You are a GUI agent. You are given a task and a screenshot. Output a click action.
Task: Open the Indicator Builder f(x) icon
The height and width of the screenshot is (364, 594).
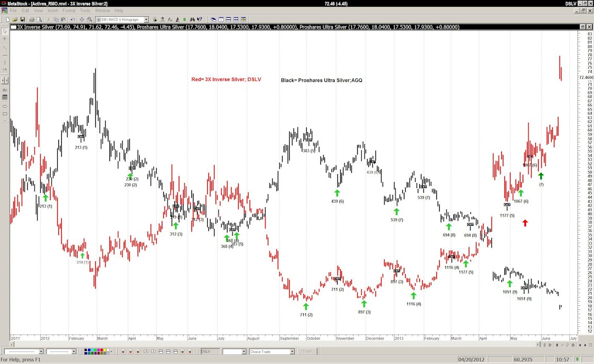[x=170, y=19]
